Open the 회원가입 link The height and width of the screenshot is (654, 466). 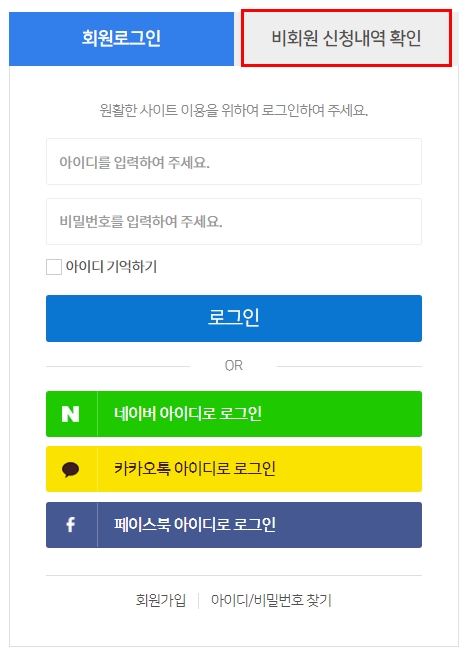point(161,600)
